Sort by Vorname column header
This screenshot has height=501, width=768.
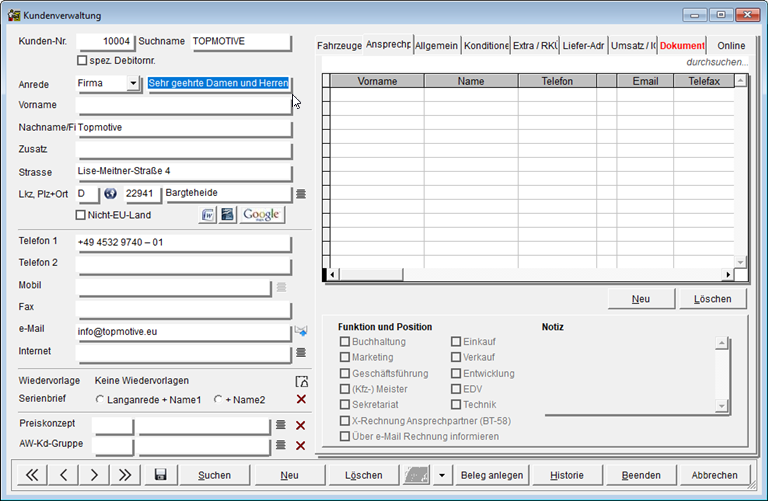pos(377,81)
